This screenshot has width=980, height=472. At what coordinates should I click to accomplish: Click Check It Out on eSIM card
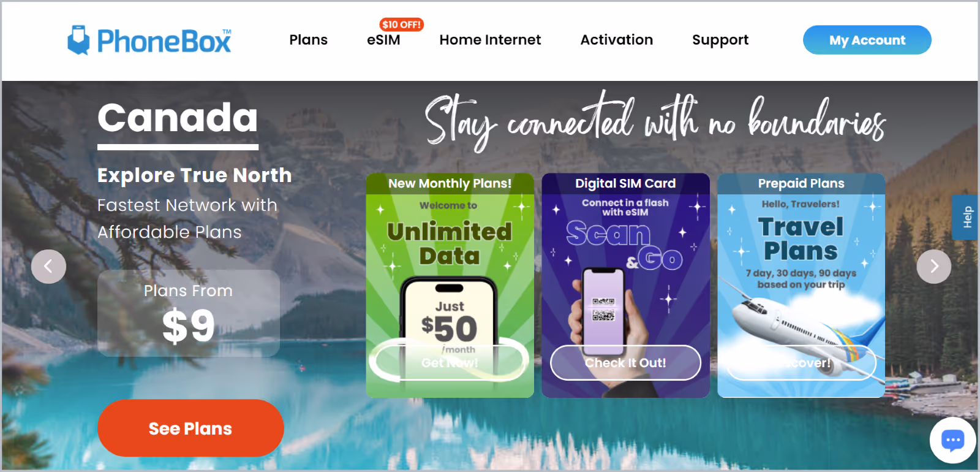tap(625, 362)
